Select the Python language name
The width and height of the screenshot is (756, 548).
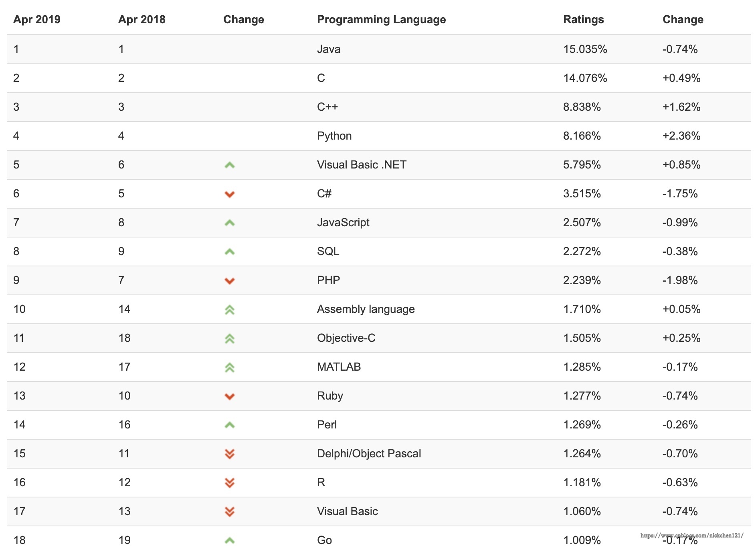pyautogui.click(x=334, y=136)
